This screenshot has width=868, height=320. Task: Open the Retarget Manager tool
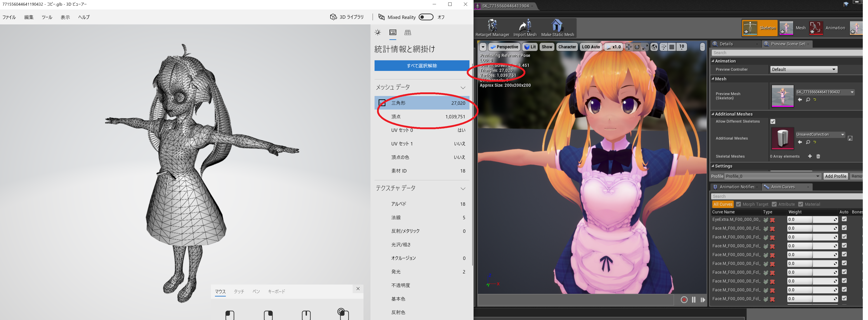[x=492, y=28]
